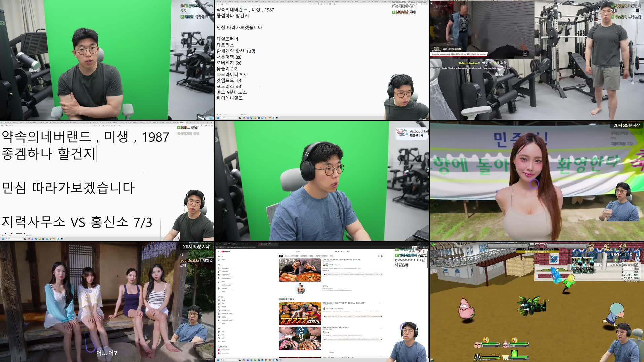644x362 pixels.
Task: Open YouTube Kids in the sidebar footer
Action: (x=220, y=353)
